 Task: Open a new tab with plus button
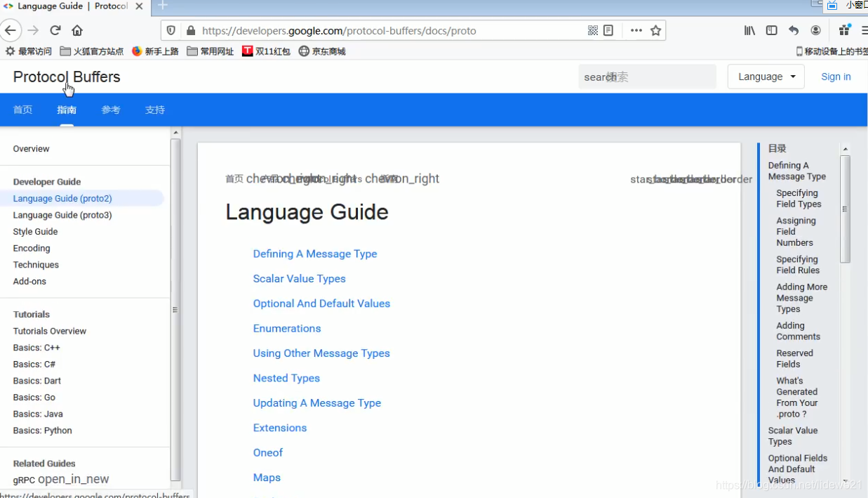pos(163,6)
